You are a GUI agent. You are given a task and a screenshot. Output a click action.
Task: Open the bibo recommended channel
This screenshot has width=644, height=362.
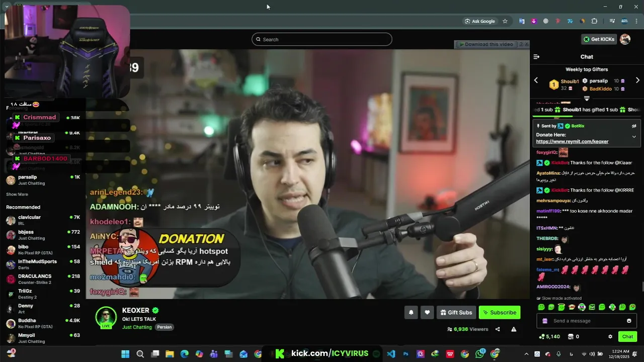(43, 249)
